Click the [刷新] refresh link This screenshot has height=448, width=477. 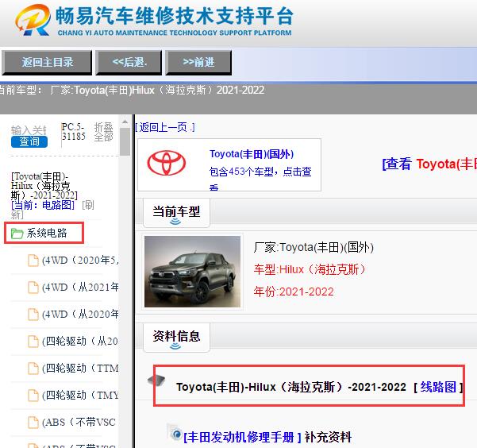88,205
